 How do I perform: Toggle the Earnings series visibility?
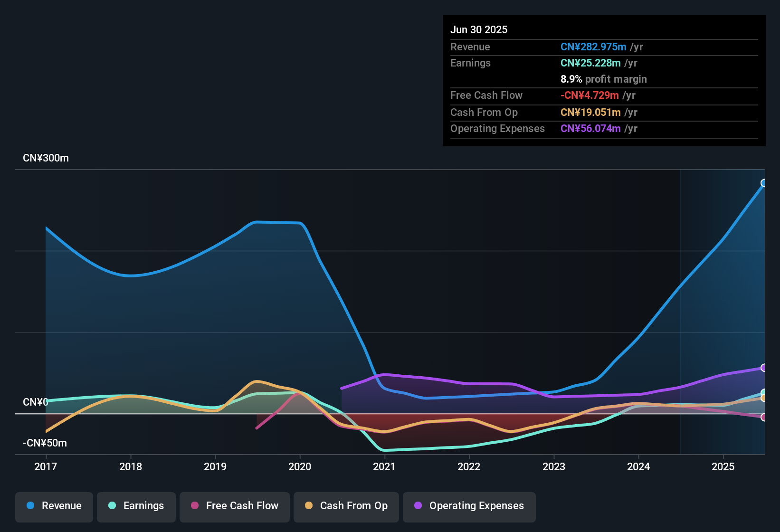tap(136, 506)
